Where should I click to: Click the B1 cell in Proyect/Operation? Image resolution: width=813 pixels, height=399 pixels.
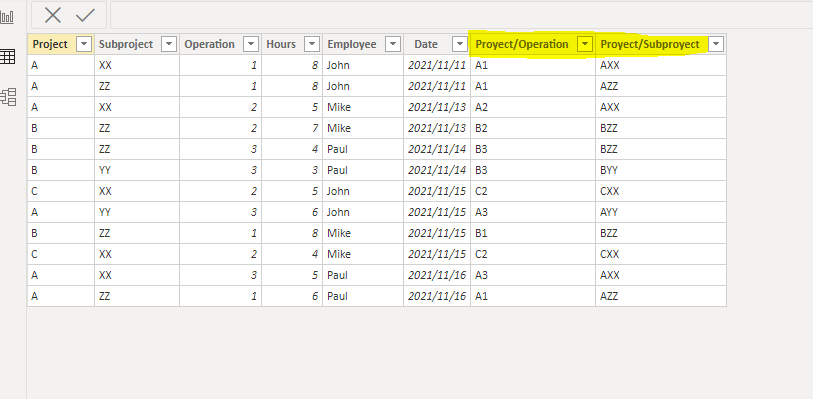(533, 233)
